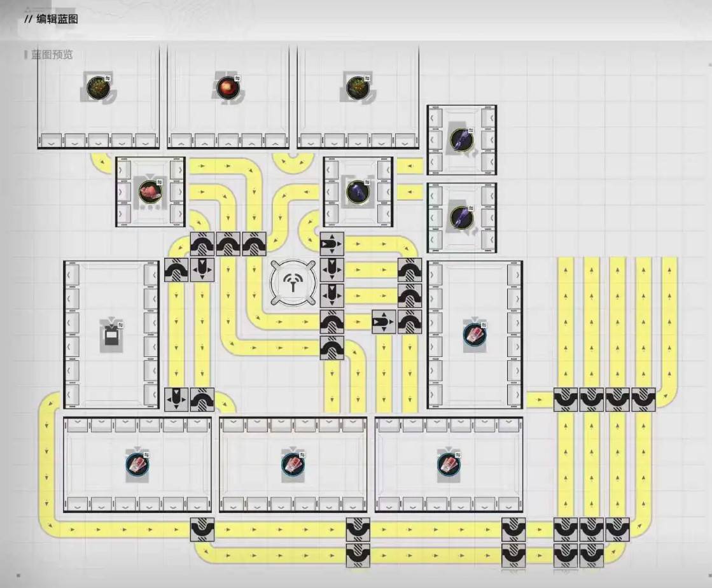
Task: Click the middle of three belt bridges above the relay
Action: tap(228, 244)
